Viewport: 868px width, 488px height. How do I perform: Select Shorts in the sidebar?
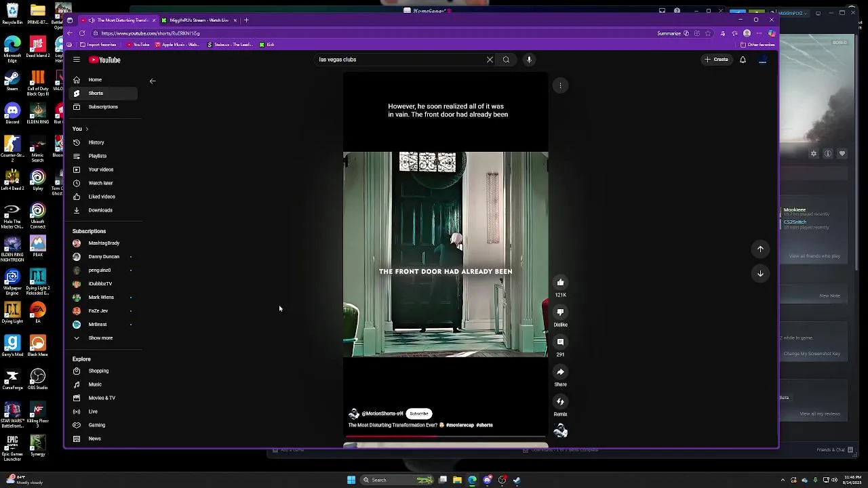tap(104, 93)
